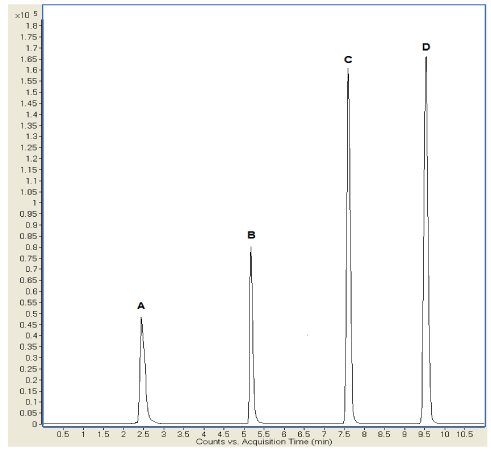This screenshot has width=491, height=457.
Task: Select the peak label D
Action: [x=426, y=47]
